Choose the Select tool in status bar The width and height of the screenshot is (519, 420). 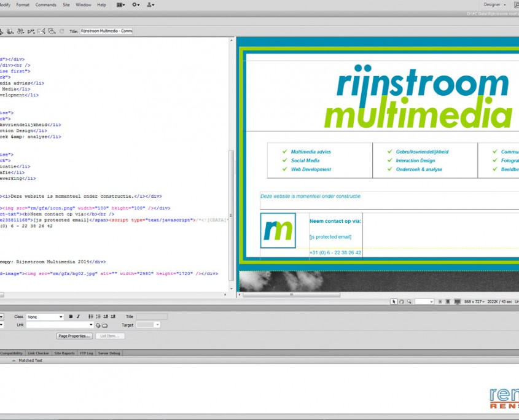coord(394,301)
